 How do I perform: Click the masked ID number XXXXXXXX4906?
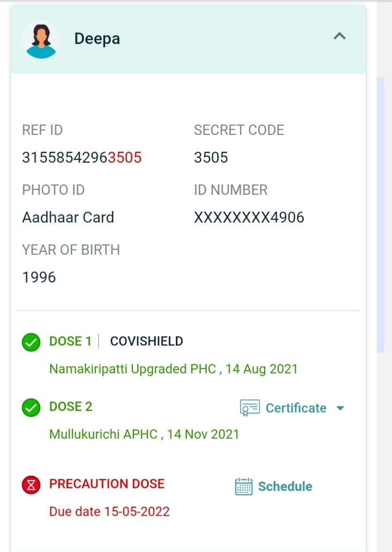pyautogui.click(x=249, y=218)
